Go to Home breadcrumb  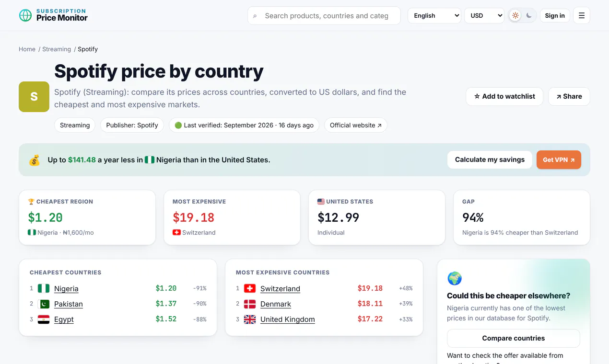tap(27, 49)
